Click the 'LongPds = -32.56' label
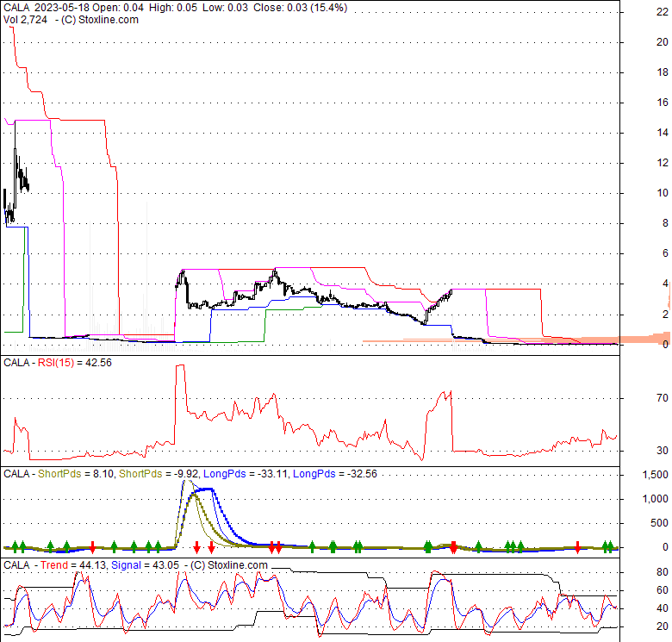Viewport: 672px width, 642px height. pyautogui.click(x=335, y=474)
